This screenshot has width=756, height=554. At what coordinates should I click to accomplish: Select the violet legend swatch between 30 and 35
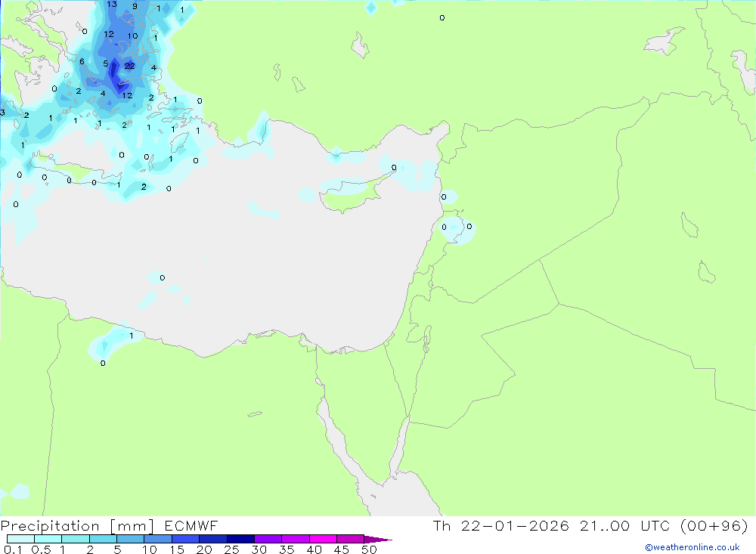click(x=268, y=539)
